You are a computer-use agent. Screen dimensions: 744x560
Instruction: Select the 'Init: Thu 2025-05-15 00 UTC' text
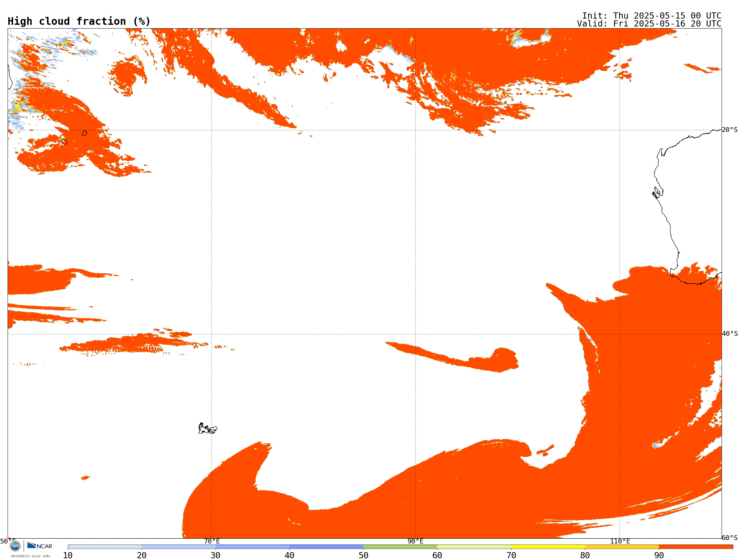[652, 16]
